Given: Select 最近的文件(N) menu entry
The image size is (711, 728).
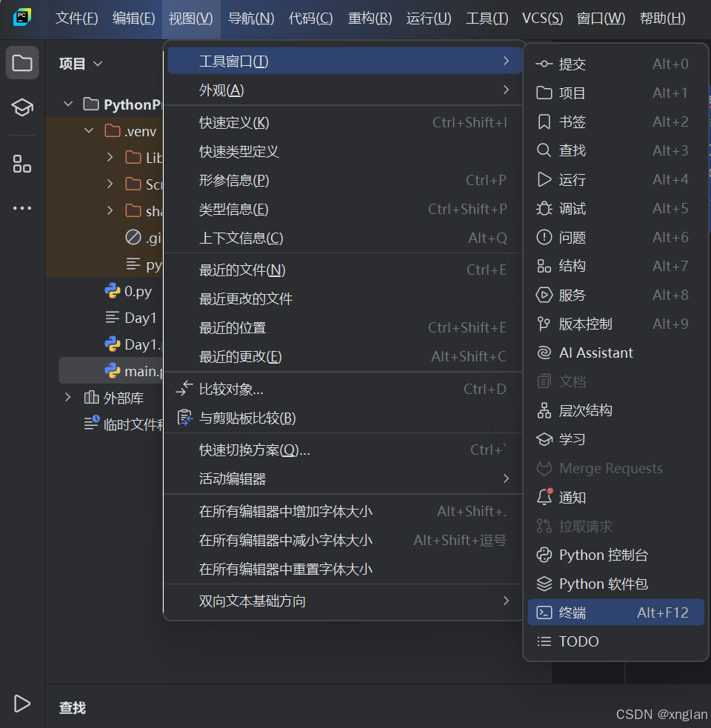Looking at the screenshot, I should 343,270.
